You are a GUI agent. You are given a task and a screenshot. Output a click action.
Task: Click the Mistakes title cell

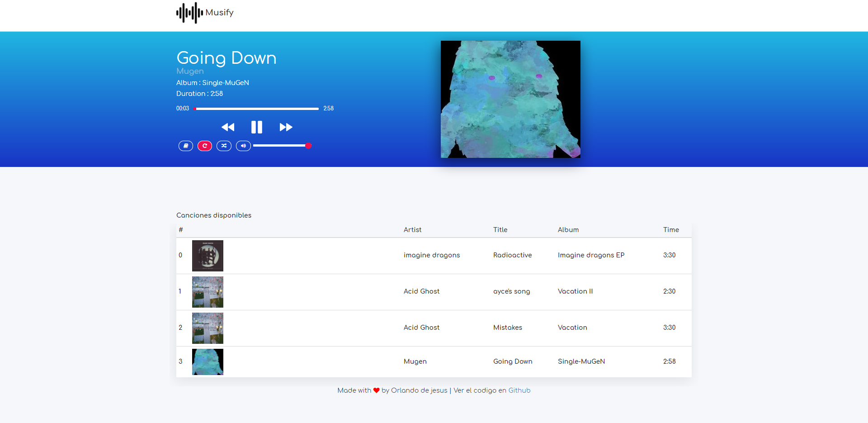tap(508, 328)
